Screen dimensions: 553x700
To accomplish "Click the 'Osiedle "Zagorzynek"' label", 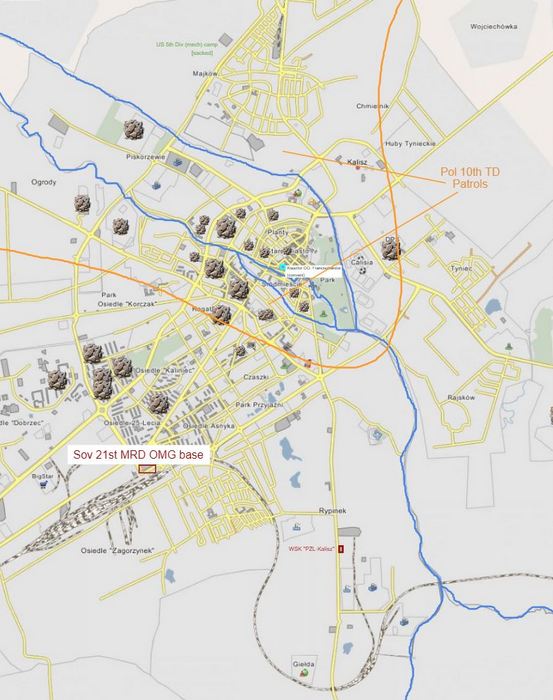I will [117, 550].
